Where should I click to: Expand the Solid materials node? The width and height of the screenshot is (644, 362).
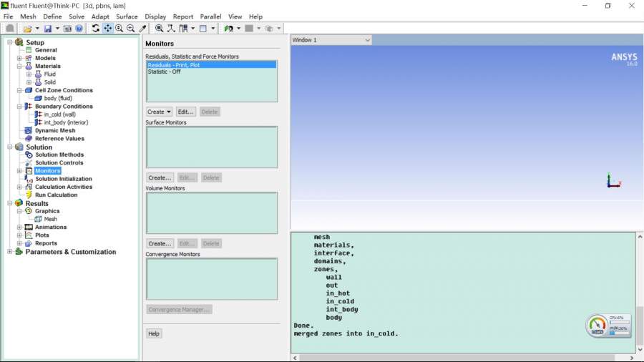click(29, 82)
